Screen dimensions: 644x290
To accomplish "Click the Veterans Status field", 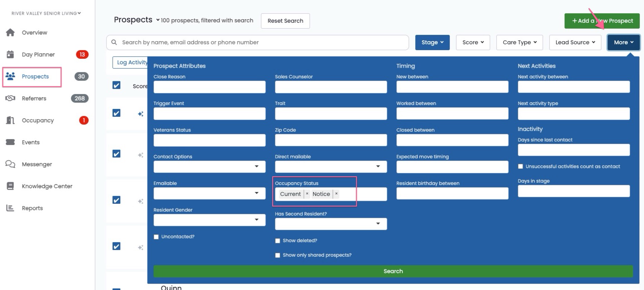I will (210, 140).
